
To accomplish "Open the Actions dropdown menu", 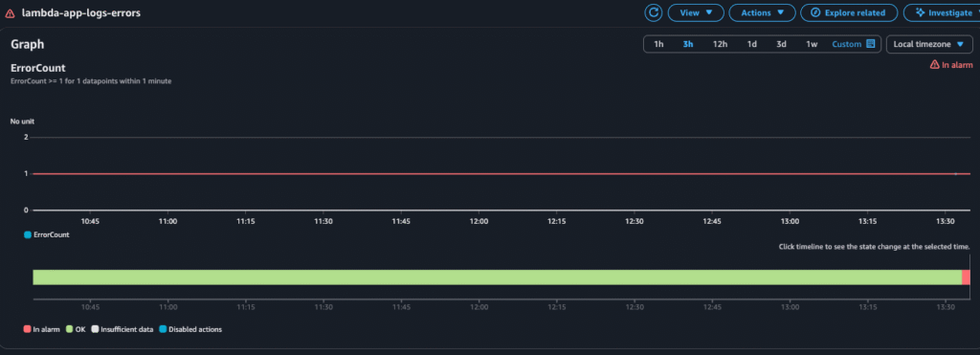I will point(762,12).
